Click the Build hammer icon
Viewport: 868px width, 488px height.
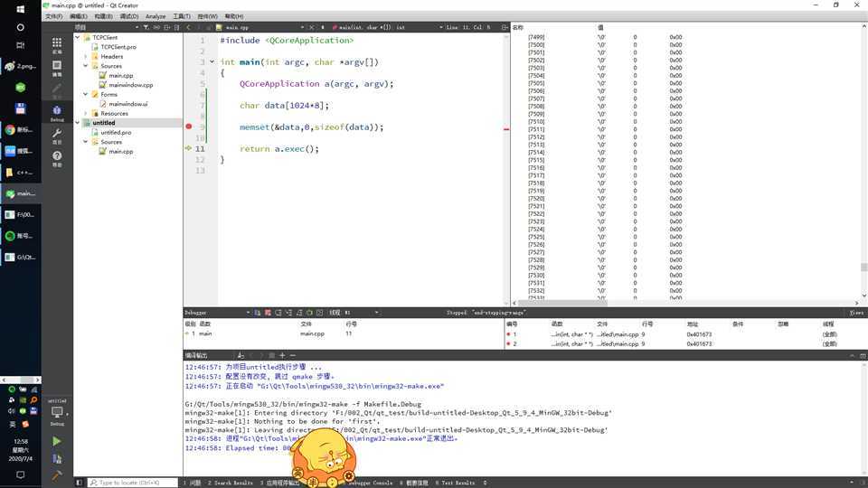[x=57, y=474]
